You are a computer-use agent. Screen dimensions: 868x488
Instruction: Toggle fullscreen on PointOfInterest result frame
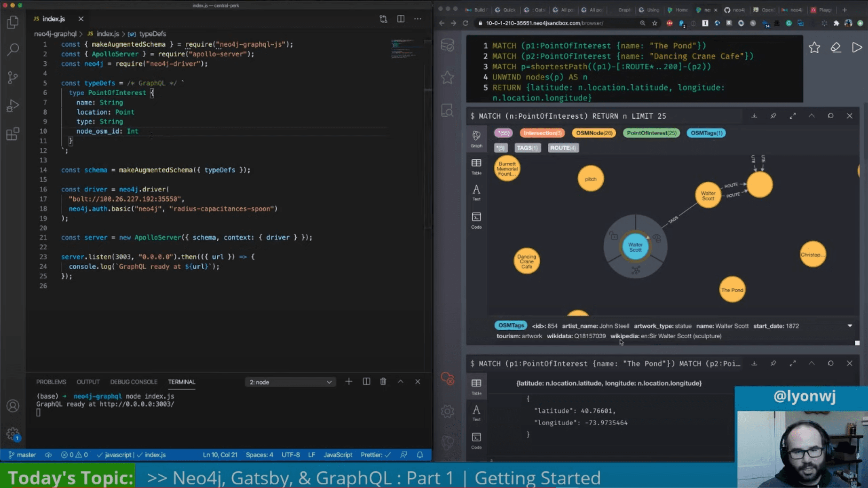tap(793, 116)
